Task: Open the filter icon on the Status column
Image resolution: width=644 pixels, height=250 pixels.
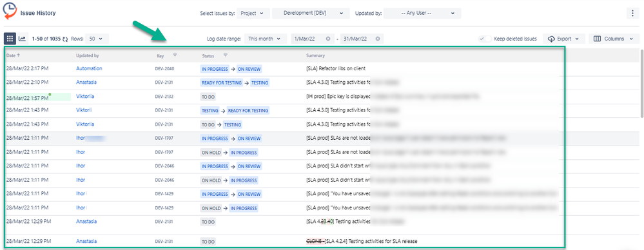Action: pyautogui.click(x=225, y=55)
